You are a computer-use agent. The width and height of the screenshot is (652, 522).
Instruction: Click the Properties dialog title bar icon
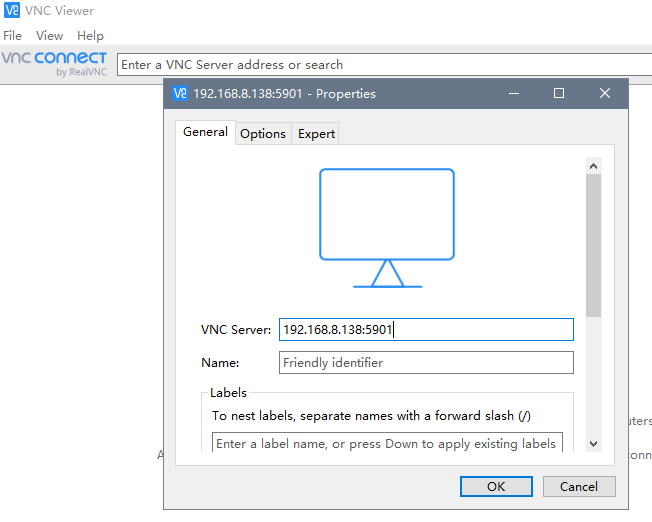pos(180,93)
